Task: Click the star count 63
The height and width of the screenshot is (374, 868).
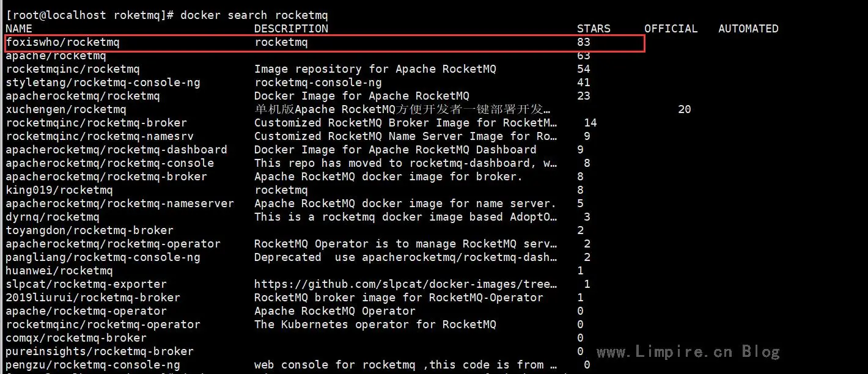Action: point(584,56)
